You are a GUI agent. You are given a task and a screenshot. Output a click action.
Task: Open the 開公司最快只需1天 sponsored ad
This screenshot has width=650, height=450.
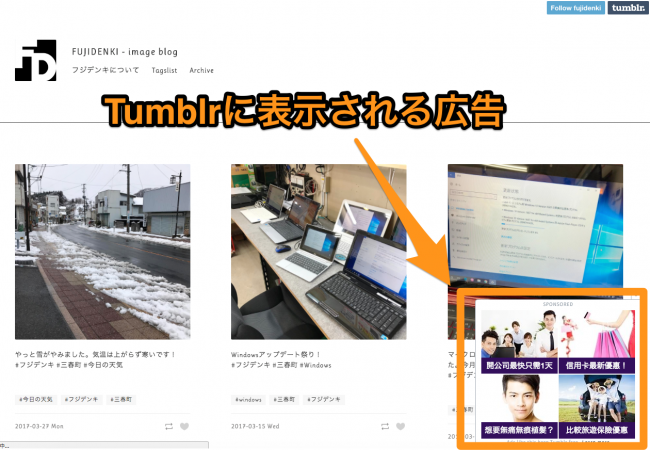519,341
